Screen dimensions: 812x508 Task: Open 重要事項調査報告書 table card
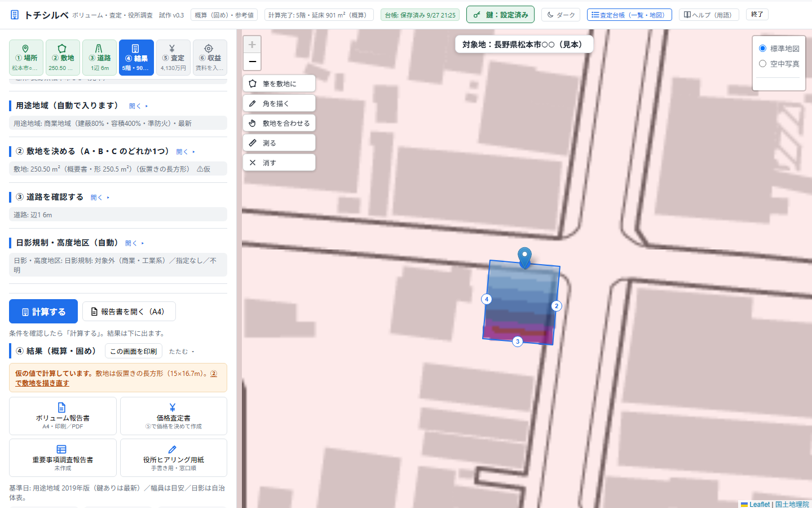[x=63, y=458]
